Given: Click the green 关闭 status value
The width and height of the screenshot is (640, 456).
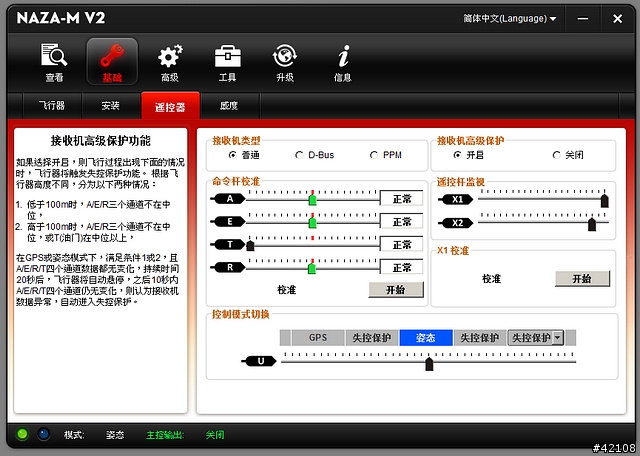Looking at the screenshot, I should coord(215,435).
